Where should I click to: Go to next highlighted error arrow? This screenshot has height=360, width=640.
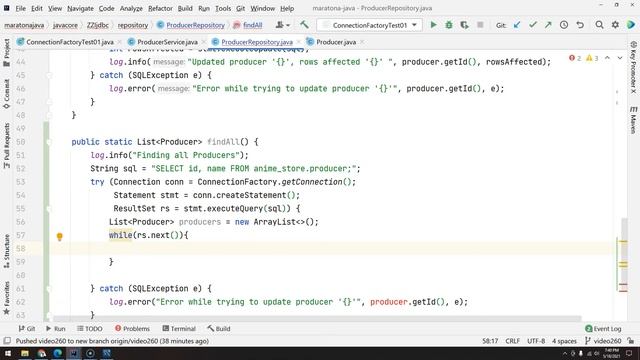(620, 58)
